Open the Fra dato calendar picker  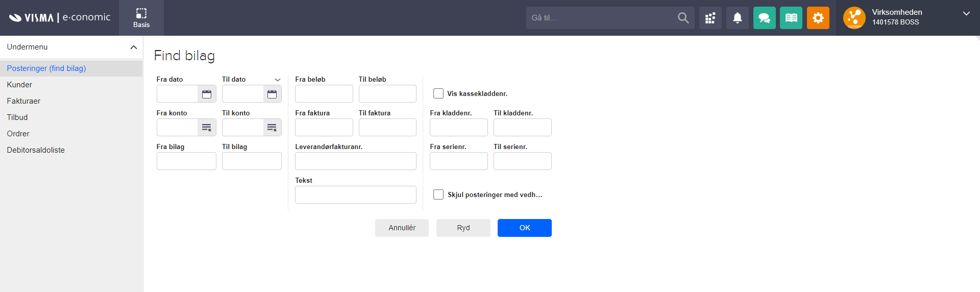click(x=207, y=94)
